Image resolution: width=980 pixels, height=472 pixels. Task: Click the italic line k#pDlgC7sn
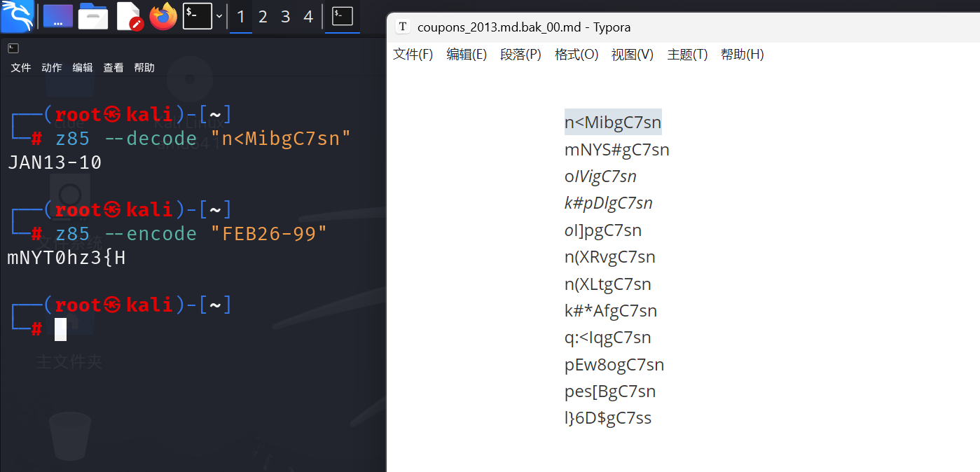(609, 203)
